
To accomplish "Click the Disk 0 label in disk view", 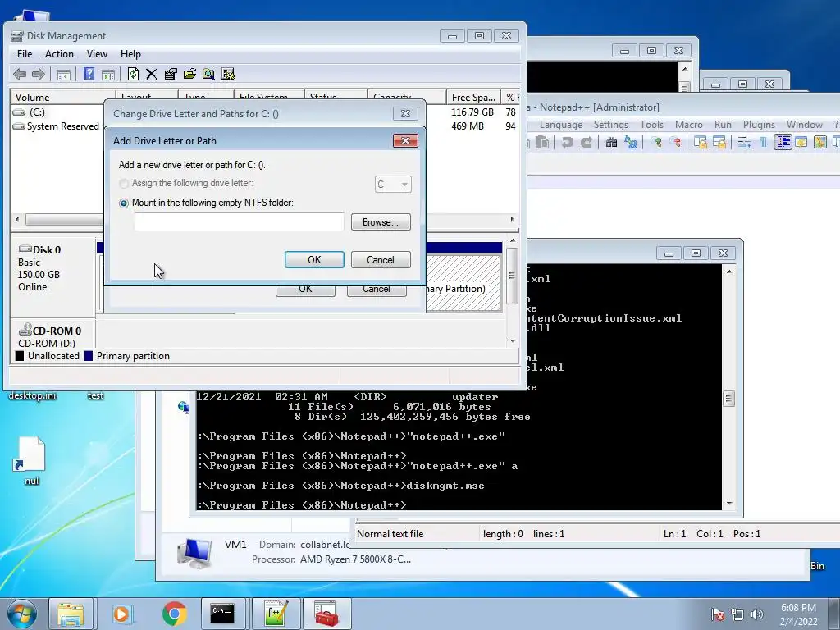I will 47,249.
